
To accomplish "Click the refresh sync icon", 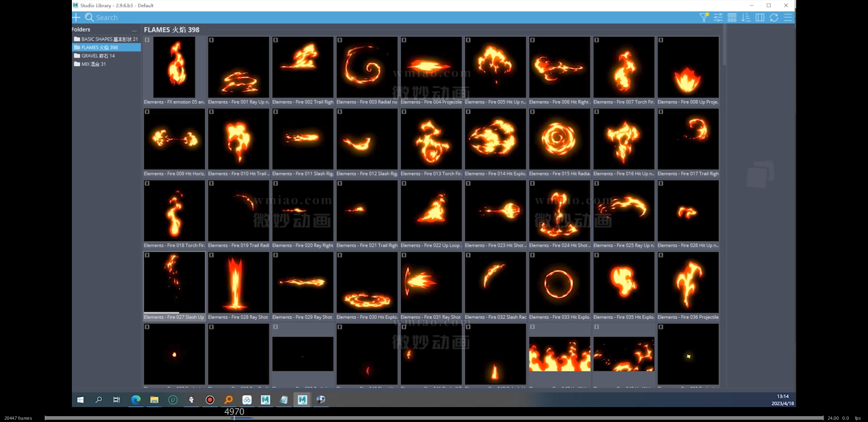I will [774, 17].
